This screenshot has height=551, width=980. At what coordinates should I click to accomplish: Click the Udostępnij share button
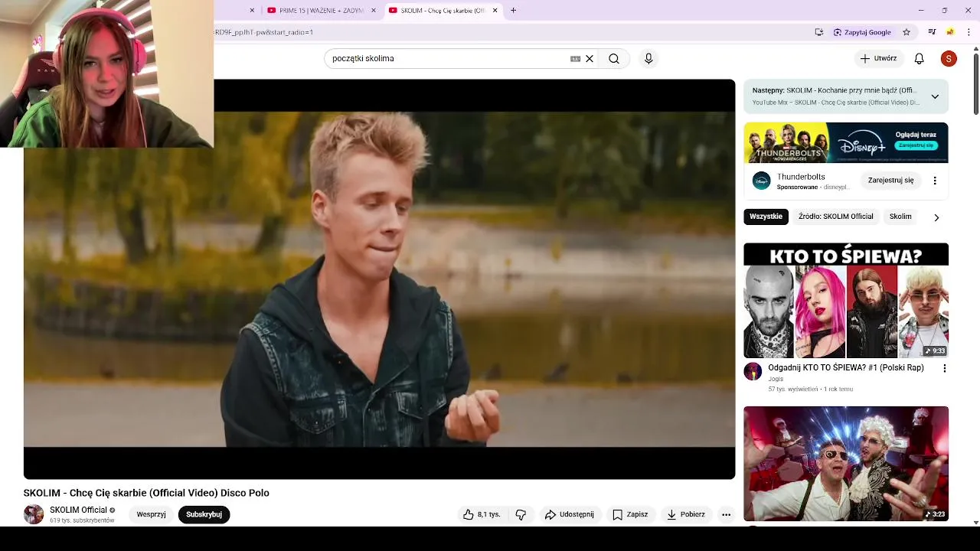coord(569,514)
